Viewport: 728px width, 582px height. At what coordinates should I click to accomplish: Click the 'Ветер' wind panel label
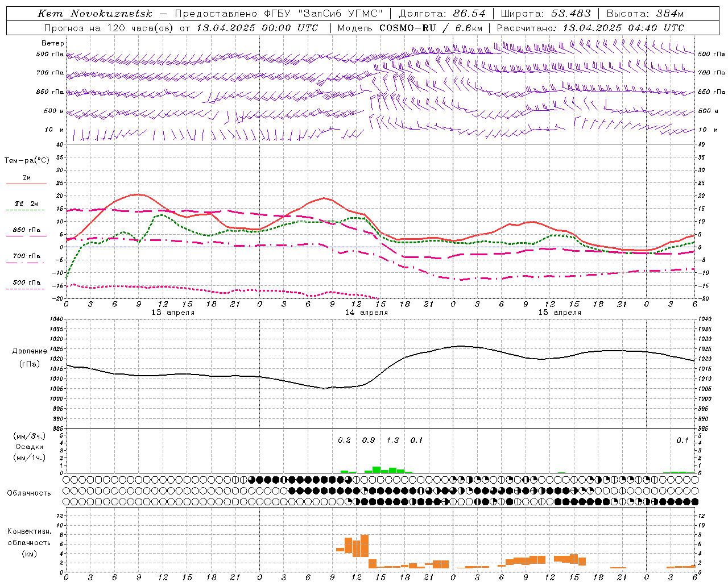[x=53, y=43]
